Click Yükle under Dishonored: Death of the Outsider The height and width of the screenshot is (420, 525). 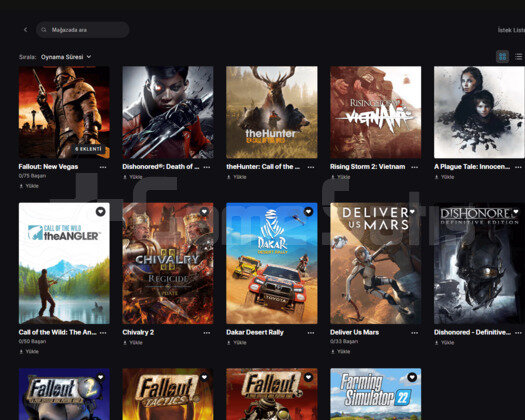[x=133, y=177]
